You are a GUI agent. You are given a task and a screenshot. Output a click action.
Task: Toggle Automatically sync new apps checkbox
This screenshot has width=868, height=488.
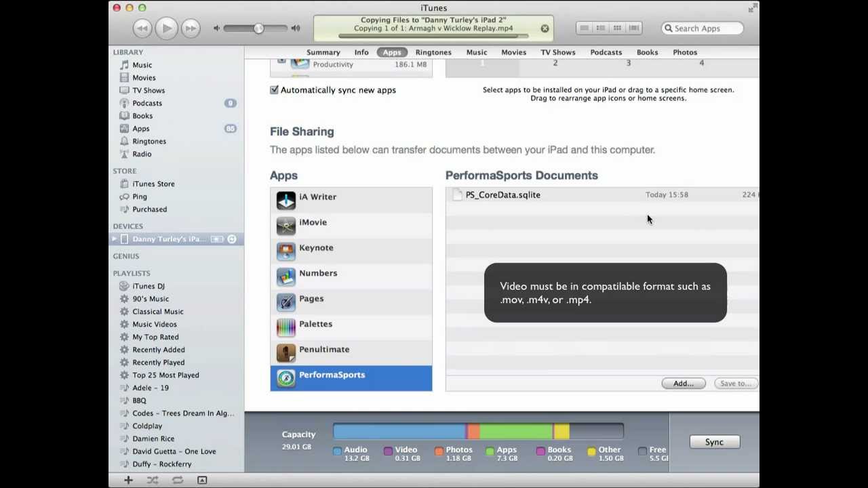pyautogui.click(x=274, y=89)
